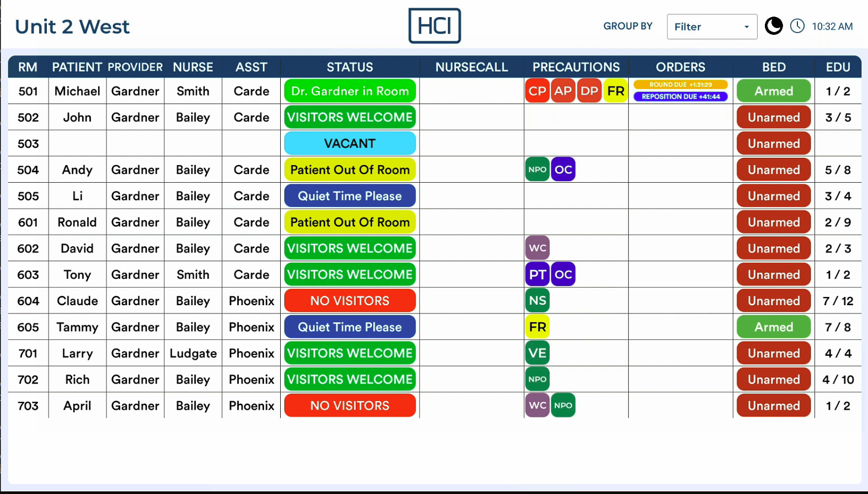Click the Unit 2 West title

pyautogui.click(x=72, y=26)
